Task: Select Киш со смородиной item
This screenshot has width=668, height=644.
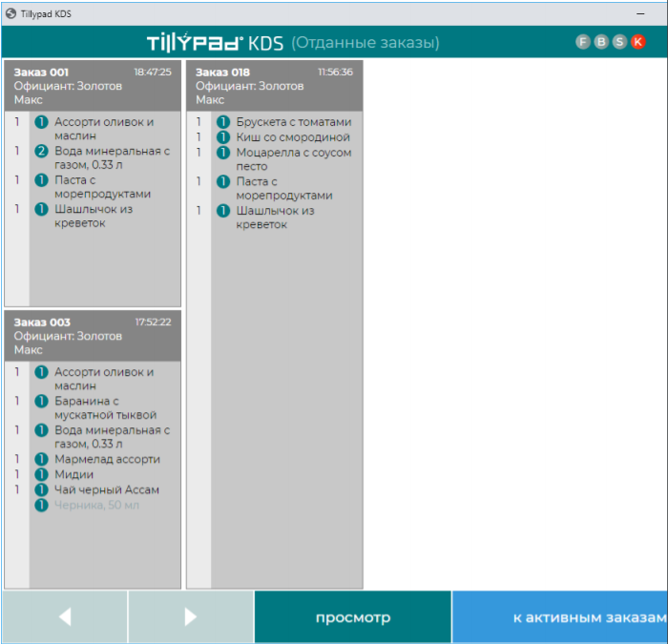Action: (x=293, y=137)
